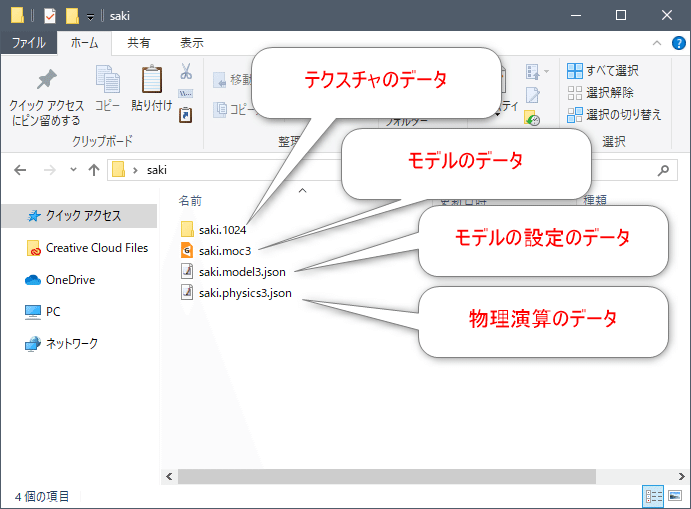Open recent locations dropdown arrow
691x509 pixels.
coord(73,170)
